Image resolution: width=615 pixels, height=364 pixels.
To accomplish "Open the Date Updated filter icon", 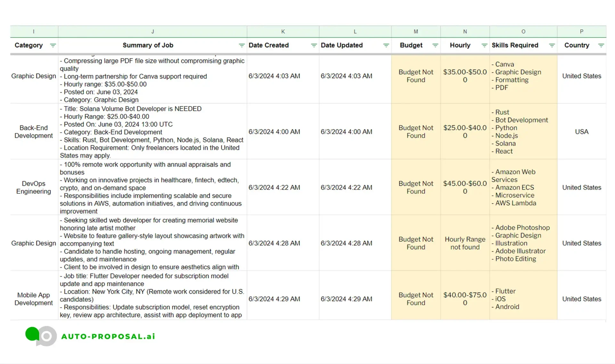I will (386, 45).
